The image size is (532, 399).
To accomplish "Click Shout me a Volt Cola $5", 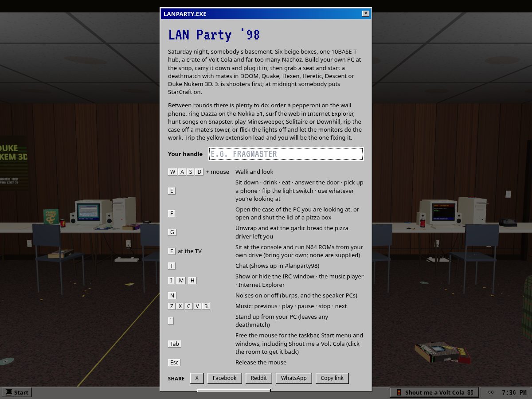I will [434, 392].
